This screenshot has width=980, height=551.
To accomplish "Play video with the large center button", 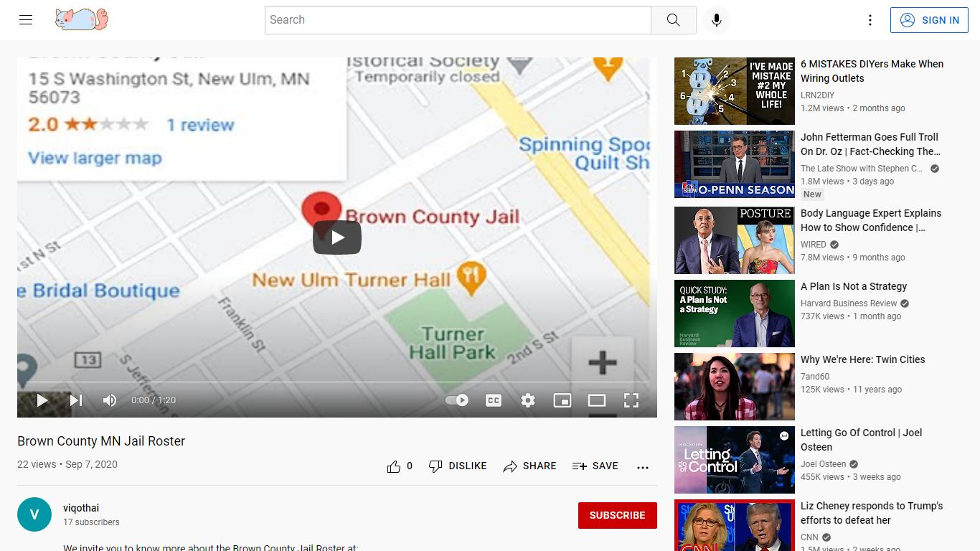I will tap(337, 237).
